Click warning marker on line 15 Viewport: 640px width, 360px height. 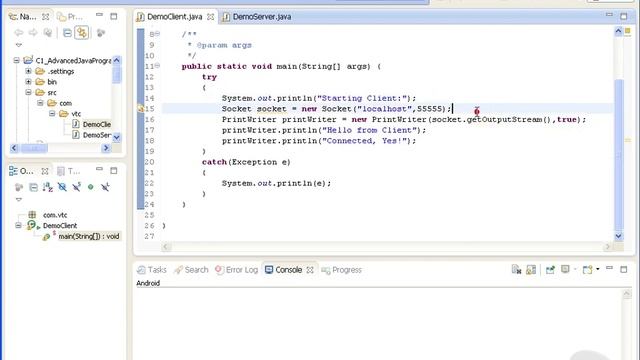tap(140, 109)
